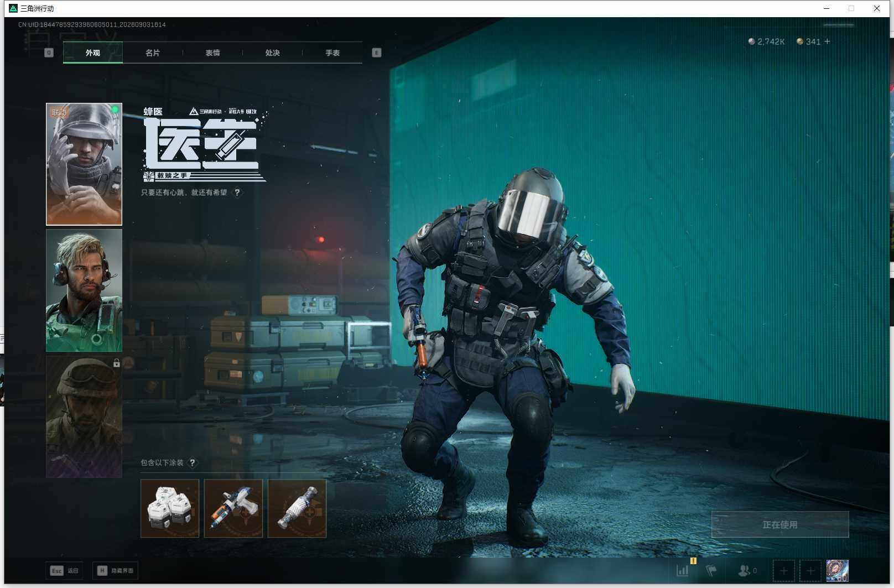Click the CN UID text line
This screenshot has height=588, width=894.
[92, 25]
